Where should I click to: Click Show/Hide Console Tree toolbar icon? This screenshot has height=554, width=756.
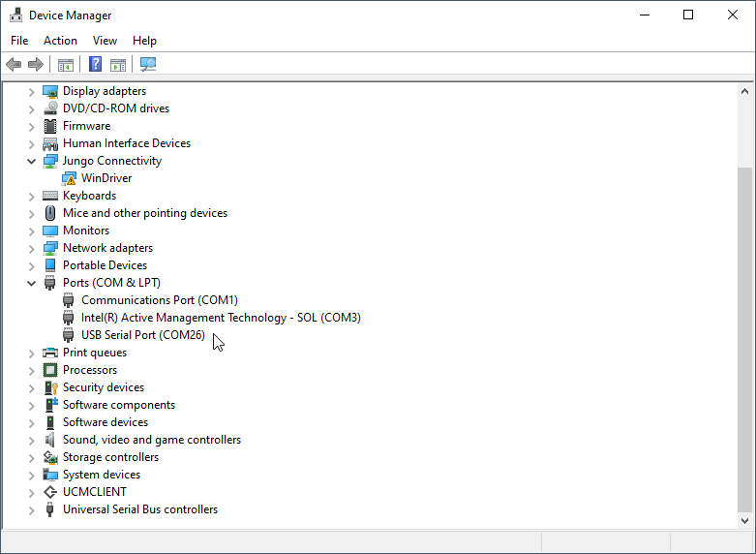pyautogui.click(x=66, y=64)
